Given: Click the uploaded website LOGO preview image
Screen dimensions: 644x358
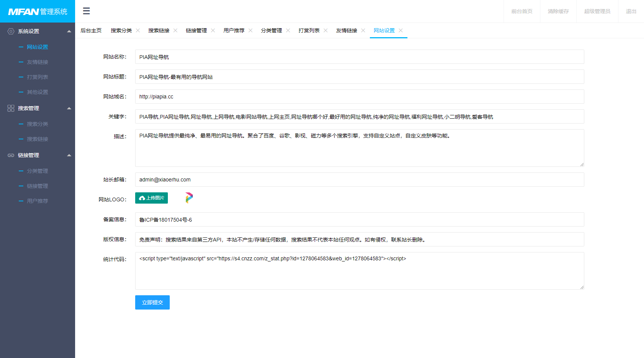Looking at the screenshot, I should click(189, 197).
